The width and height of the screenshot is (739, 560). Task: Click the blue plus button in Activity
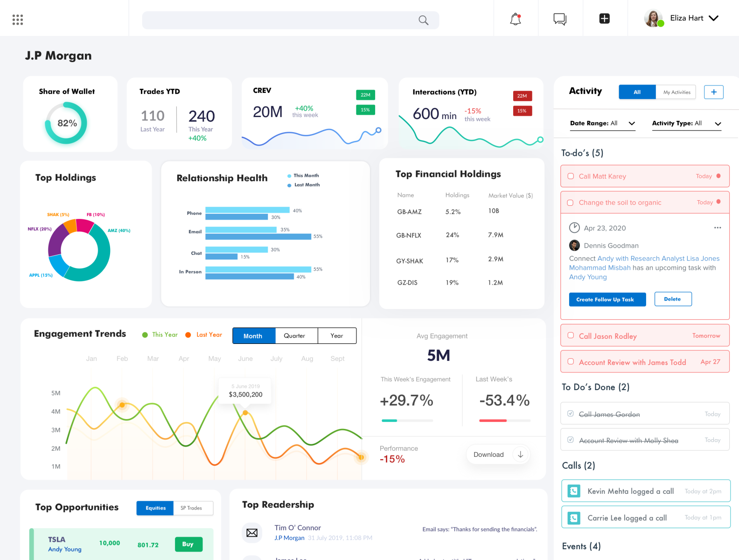[x=714, y=92]
